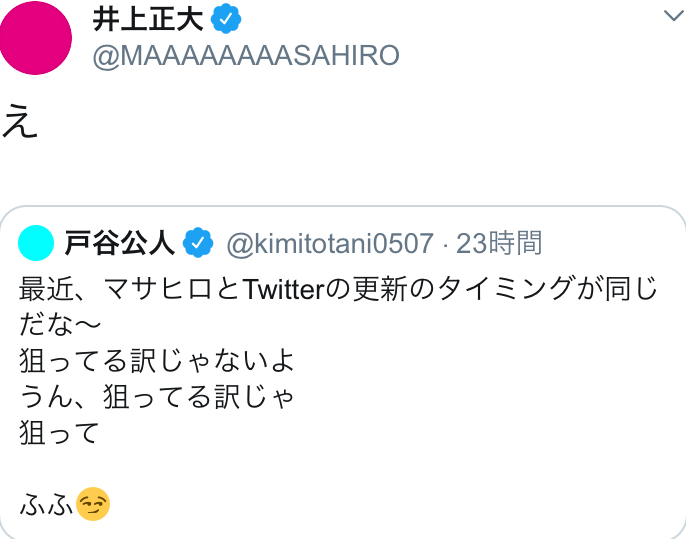The width and height of the screenshot is (686, 539).
Task: Click the 23時間 timestamp
Action: (x=499, y=243)
